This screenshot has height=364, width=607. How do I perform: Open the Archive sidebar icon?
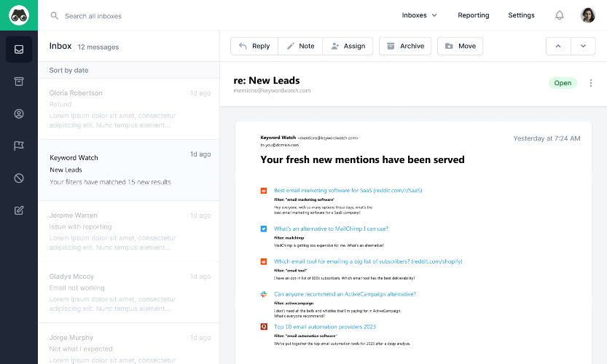tap(19, 82)
